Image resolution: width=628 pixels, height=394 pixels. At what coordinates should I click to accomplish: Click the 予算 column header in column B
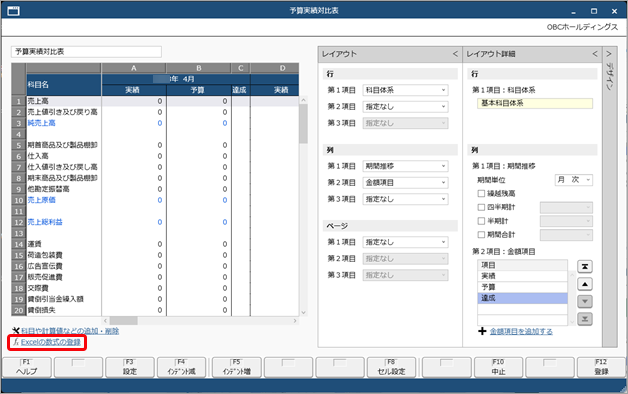[x=199, y=90]
